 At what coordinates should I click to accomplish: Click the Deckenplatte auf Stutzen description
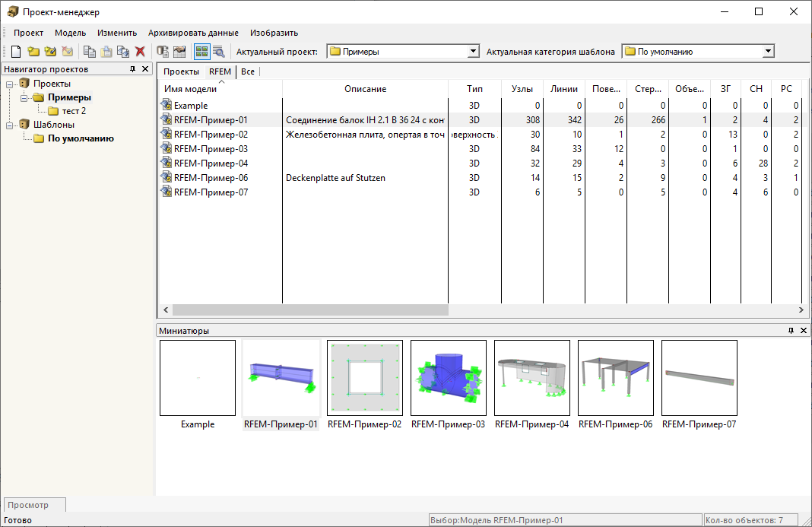335,178
